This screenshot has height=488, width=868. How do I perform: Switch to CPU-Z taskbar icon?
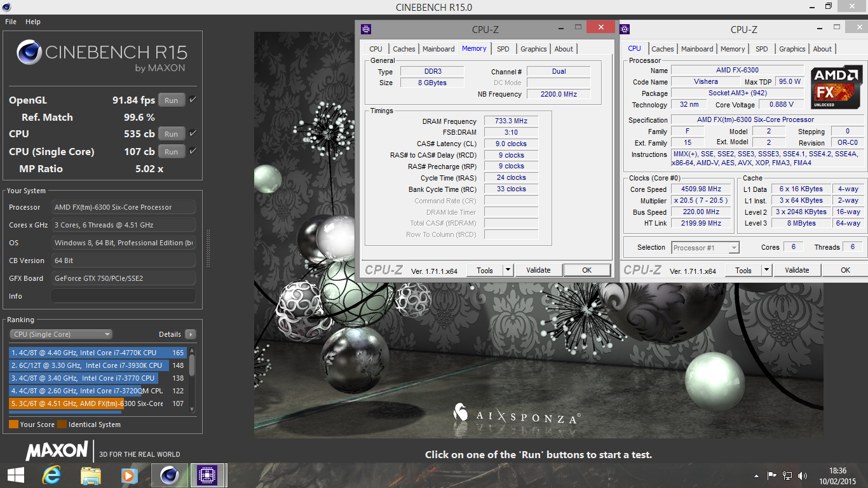pyautogui.click(x=208, y=475)
